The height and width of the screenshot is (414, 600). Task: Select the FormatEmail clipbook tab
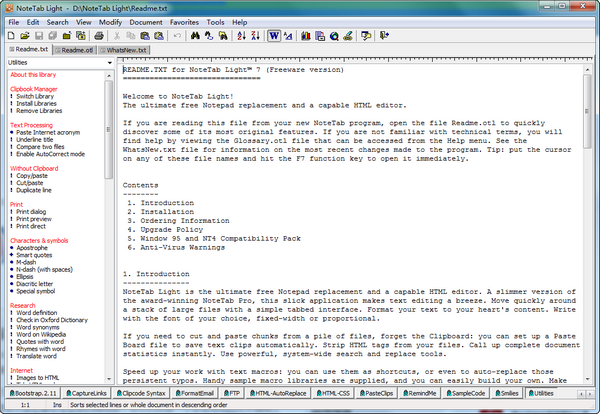[x=194, y=393]
